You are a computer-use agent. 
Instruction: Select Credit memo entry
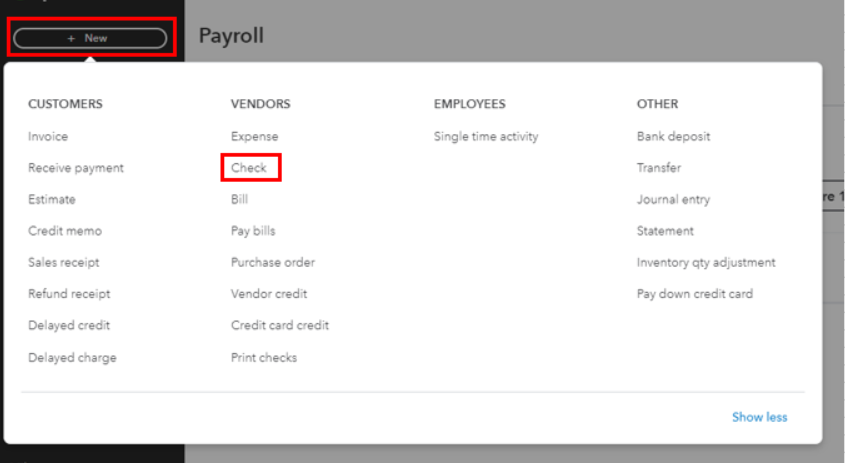tap(65, 231)
